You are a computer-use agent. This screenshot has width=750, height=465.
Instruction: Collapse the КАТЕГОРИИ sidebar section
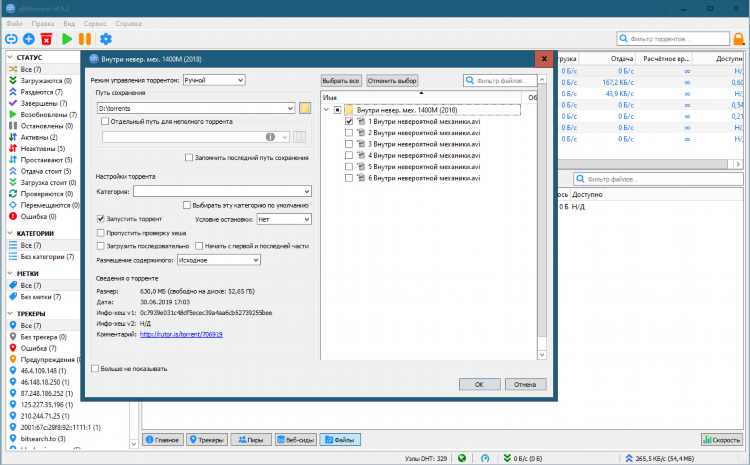[x=10, y=233]
